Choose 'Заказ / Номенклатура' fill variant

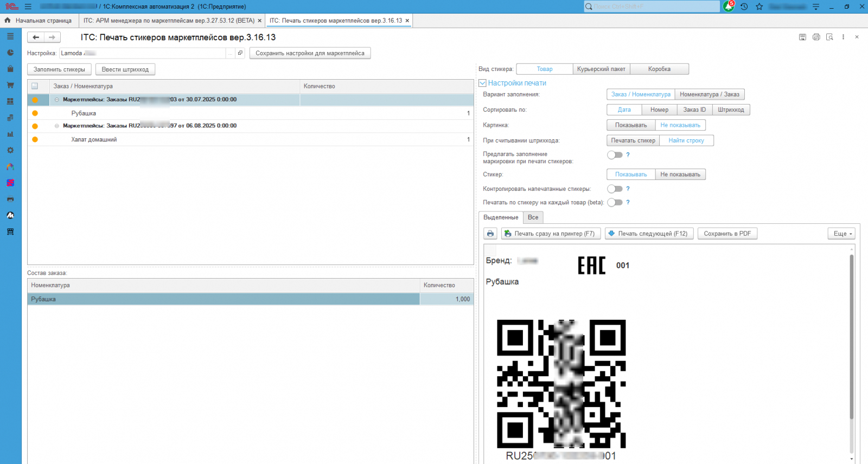point(641,94)
